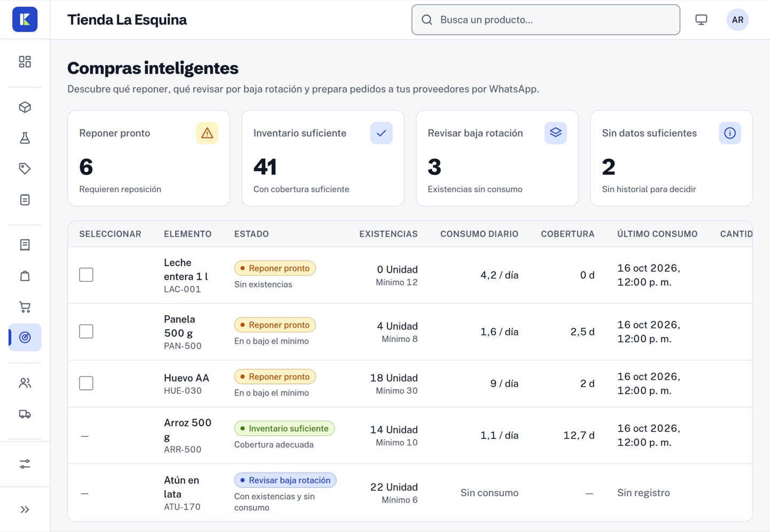Open the products cube icon in sidebar
The image size is (770, 532).
[25, 107]
